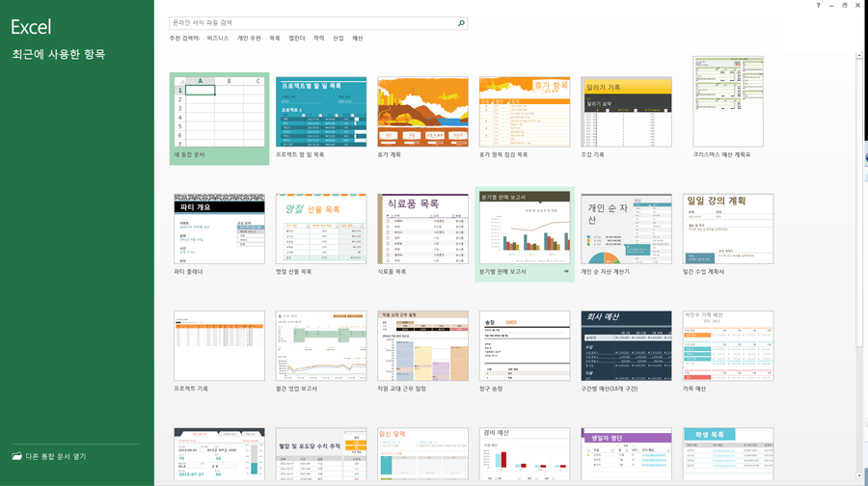This screenshot has width=868, height=486.
Task: Open the 예산 suggested search
Action: (358, 39)
